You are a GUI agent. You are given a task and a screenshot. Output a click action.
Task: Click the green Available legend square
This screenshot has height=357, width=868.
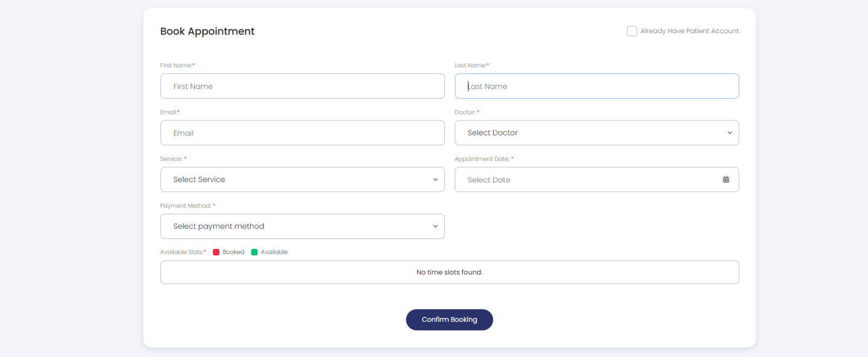point(254,252)
